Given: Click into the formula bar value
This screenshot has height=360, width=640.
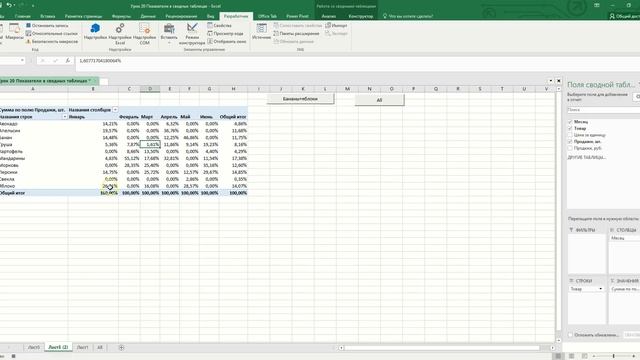Looking at the screenshot, I should click(x=100, y=60).
